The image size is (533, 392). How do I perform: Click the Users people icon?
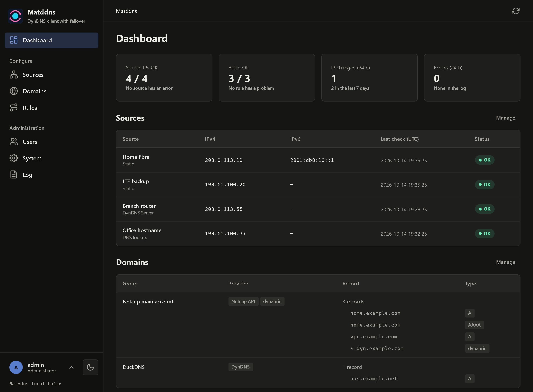pyautogui.click(x=14, y=142)
